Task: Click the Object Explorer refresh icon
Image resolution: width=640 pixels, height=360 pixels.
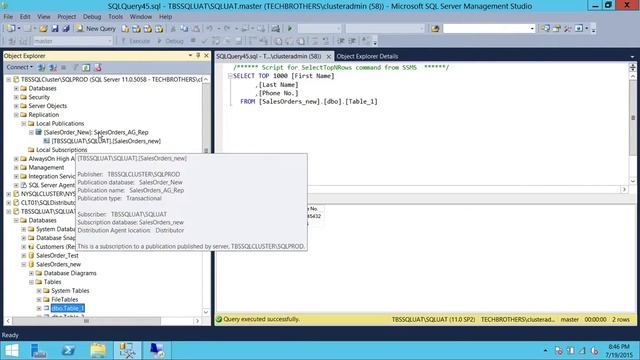Action: tap(86, 67)
